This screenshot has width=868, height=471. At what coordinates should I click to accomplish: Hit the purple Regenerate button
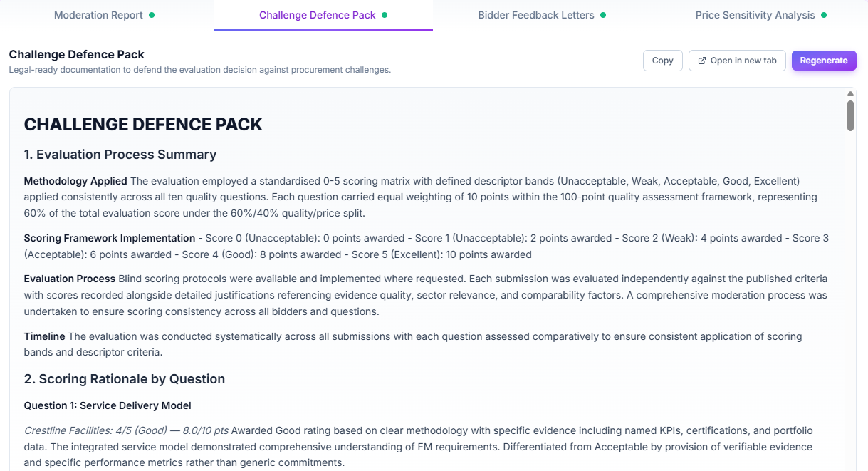click(x=824, y=61)
